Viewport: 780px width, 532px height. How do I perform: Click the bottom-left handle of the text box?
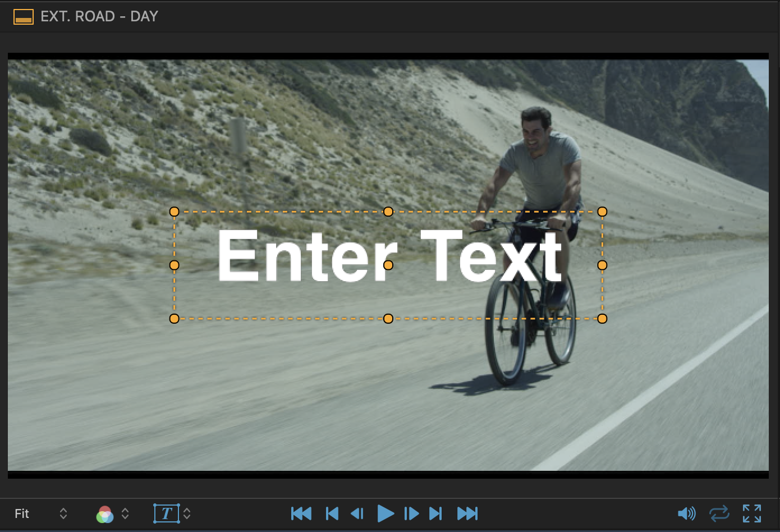tap(174, 319)
